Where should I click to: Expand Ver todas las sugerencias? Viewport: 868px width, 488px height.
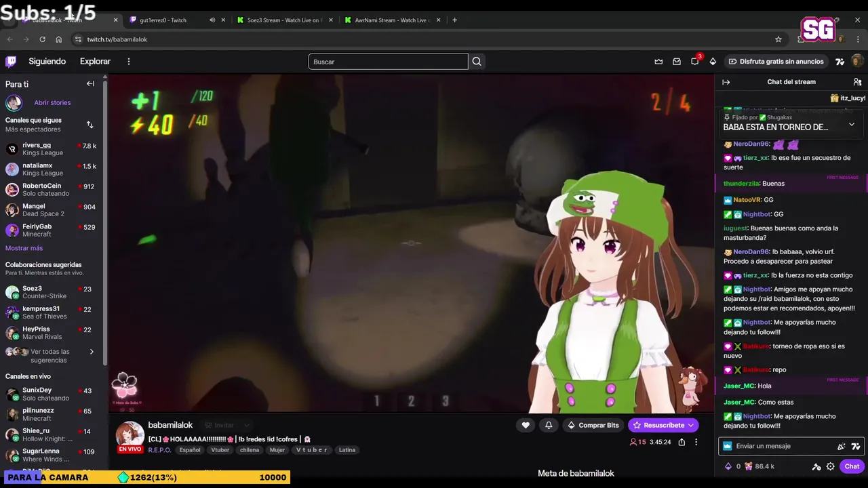point(51,356)
